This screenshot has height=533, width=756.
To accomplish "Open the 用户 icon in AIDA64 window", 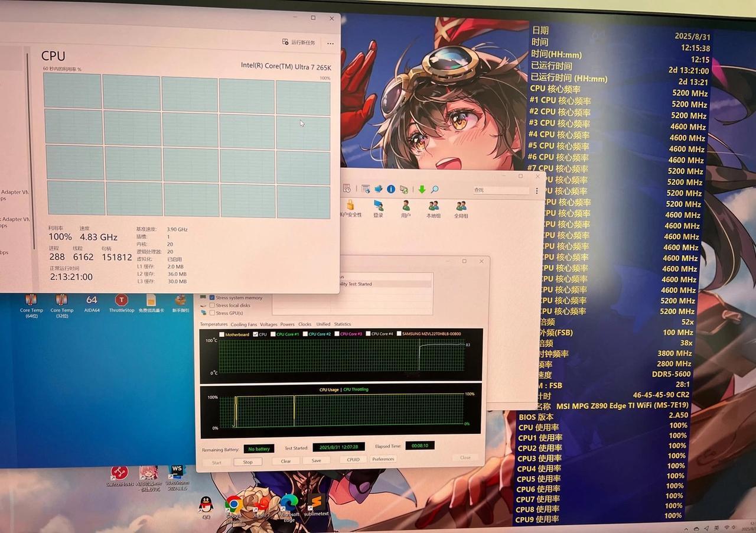I will pos(406,209).
